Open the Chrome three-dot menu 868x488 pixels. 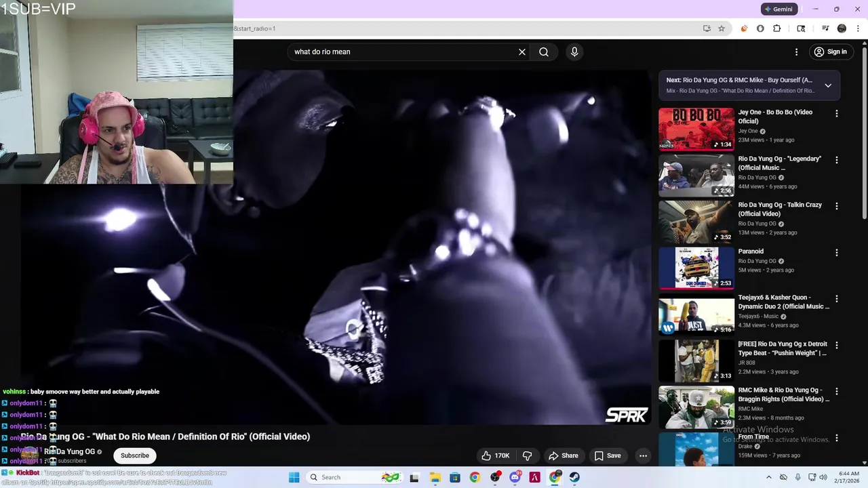tap(857, 28)
